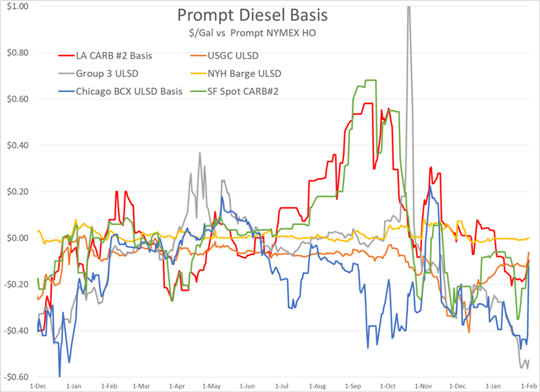Select the "Group 3 ULSD" legend label
Image resolution: width=540 pixels, height=392 pixels.
[x=107, y=74]
